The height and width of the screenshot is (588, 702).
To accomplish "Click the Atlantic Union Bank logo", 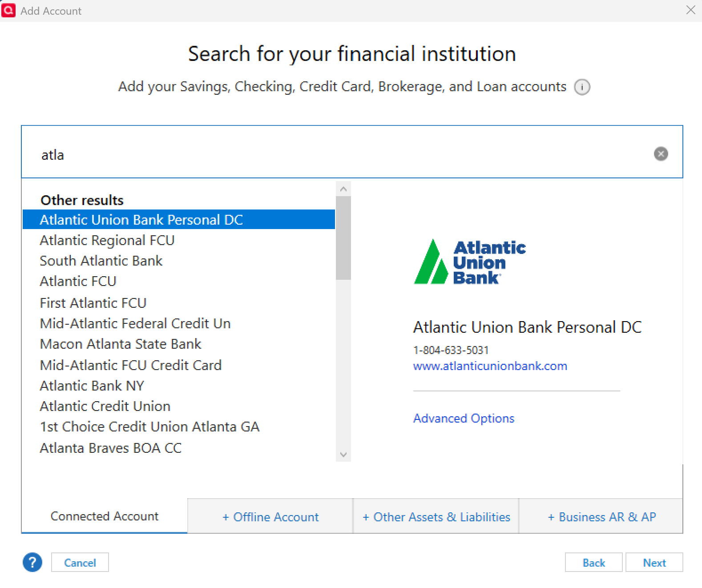I will 470,262.
